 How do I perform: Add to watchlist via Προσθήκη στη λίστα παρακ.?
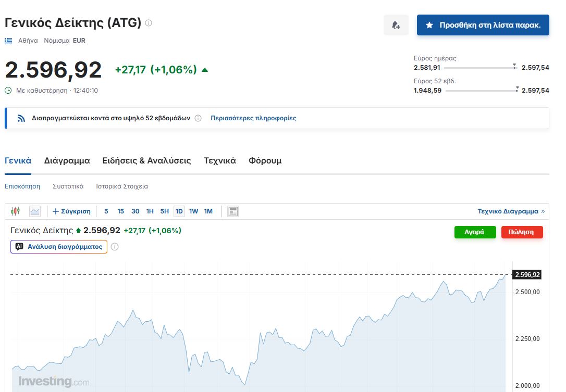tap(483, 25)
